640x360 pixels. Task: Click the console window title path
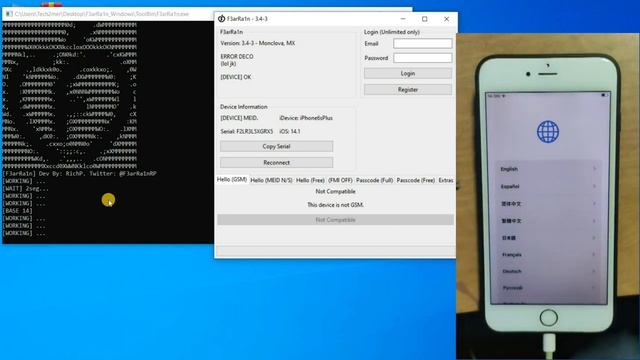tap(102, 14)
